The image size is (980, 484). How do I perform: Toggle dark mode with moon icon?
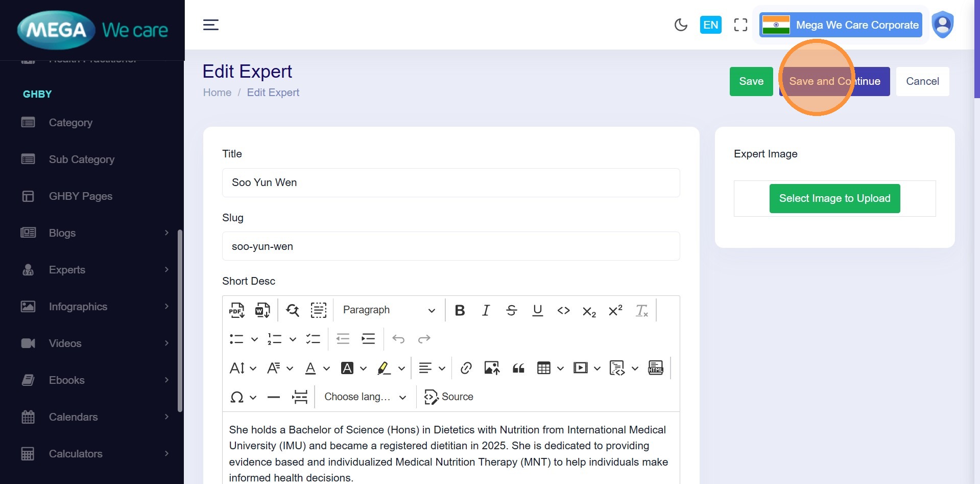point(681,25)
